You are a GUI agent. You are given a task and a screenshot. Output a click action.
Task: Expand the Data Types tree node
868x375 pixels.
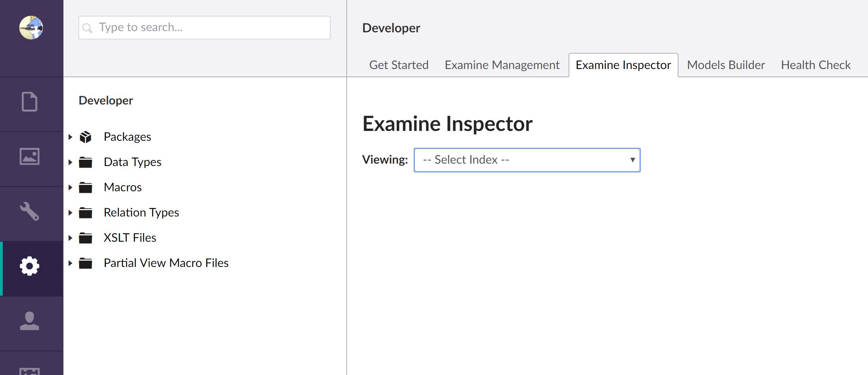[70, 162]
